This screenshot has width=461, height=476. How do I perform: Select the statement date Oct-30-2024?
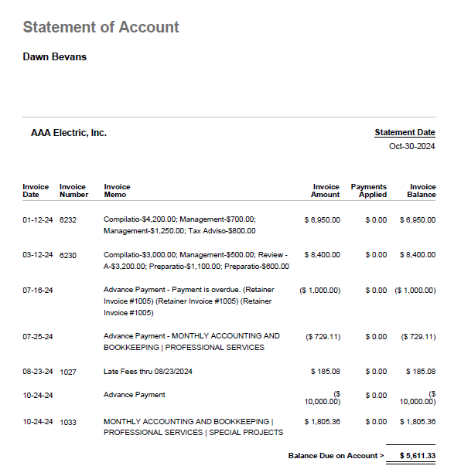click(411, 146)
